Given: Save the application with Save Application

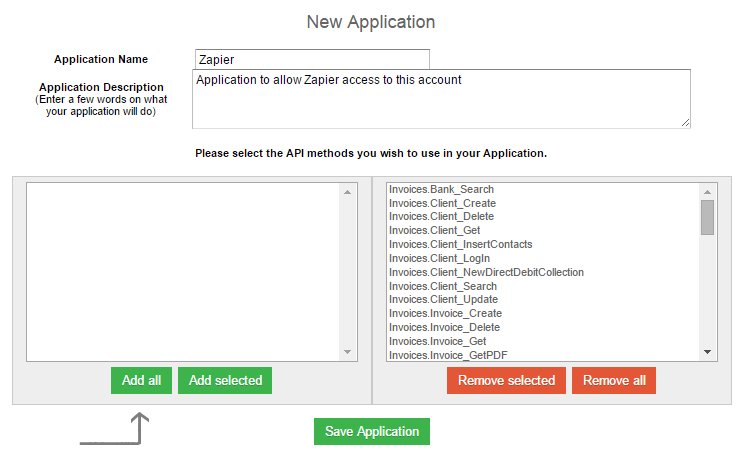Looking at the screenshot, I should pyautogui.click(x=372, y=431).
